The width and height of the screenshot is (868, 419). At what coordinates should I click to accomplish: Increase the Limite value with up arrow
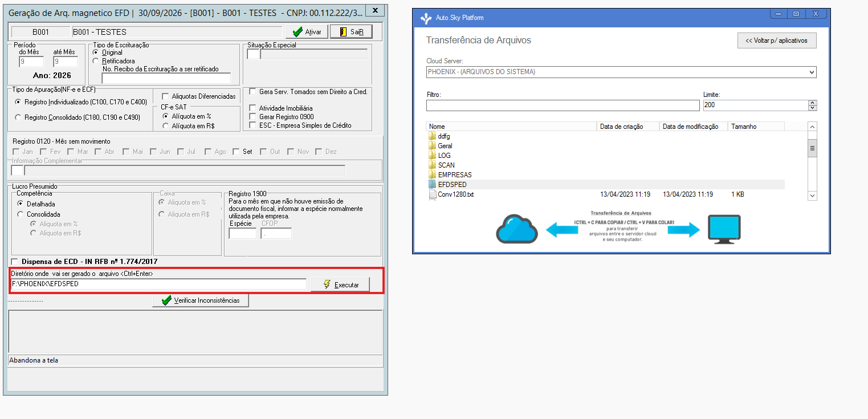click(813, 103)
